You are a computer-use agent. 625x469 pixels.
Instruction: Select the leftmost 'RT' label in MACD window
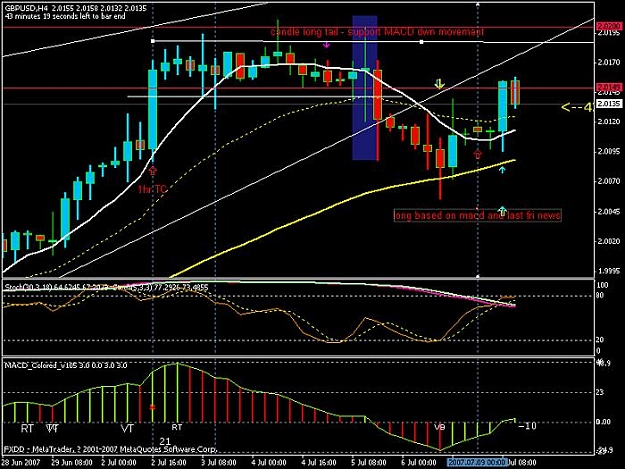pyautogui.click(x=27, y=429)
